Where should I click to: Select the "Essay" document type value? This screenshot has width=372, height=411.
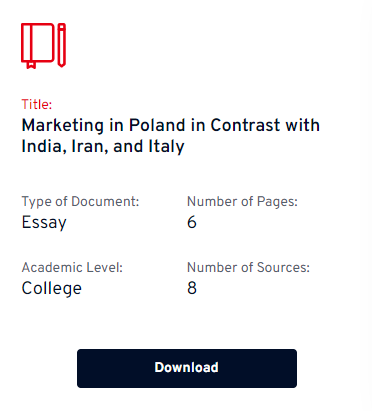[x=44, y=222]
